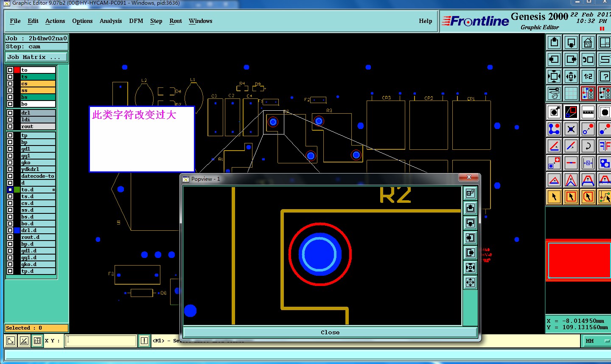The height and width of the screenshot is (364, 611).
Task: Toggle checkbox for layer ts
Action: point(10,77)
